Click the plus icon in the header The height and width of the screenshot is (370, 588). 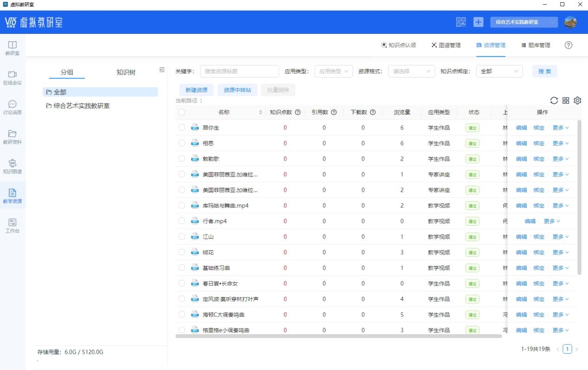coord(478,22)
